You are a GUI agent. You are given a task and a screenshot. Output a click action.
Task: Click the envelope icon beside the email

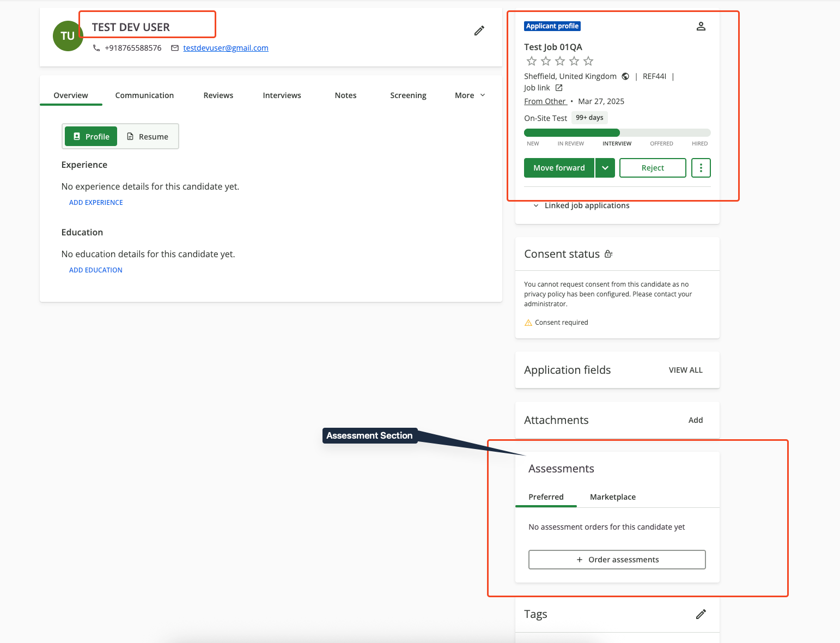point(174,48)
